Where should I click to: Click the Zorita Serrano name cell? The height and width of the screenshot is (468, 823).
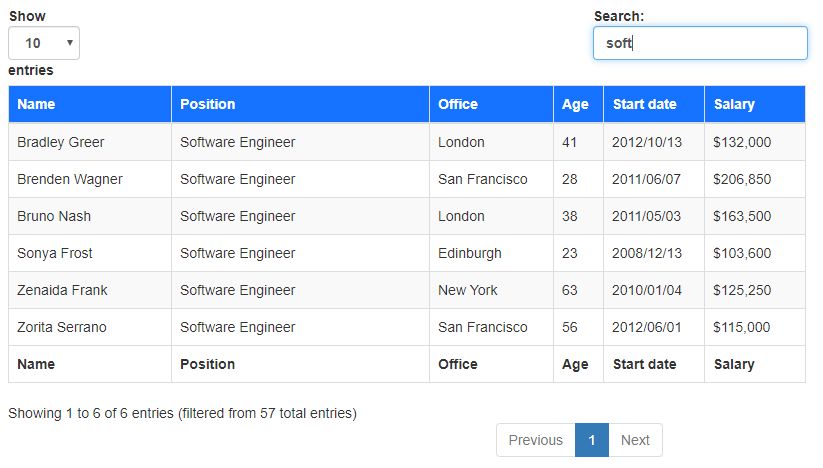62,327
